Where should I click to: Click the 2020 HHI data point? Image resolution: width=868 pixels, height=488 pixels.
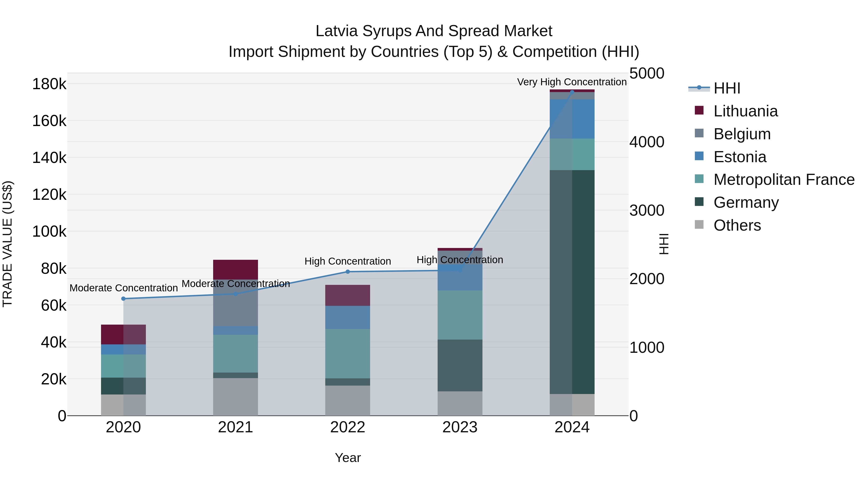pyautogui.click(x=123, y=299)
